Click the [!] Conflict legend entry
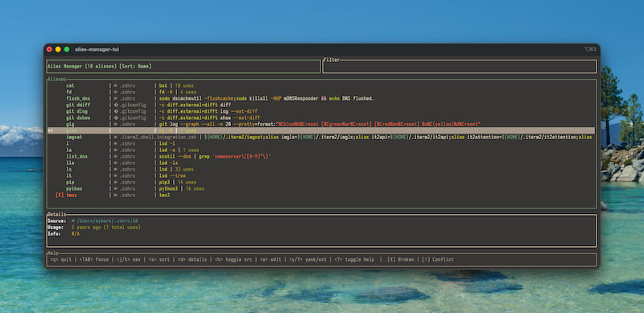The height and width of the screenshot is (313, 644). coord(438,260)
